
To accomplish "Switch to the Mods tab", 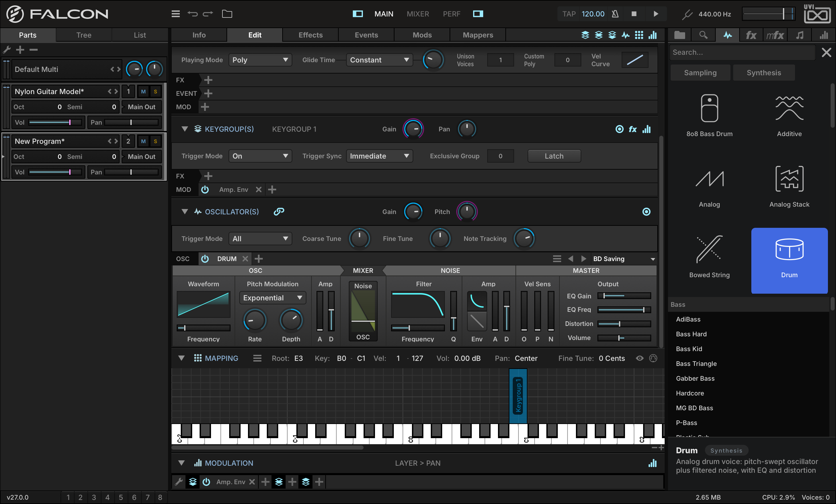I will pos(422,35).
